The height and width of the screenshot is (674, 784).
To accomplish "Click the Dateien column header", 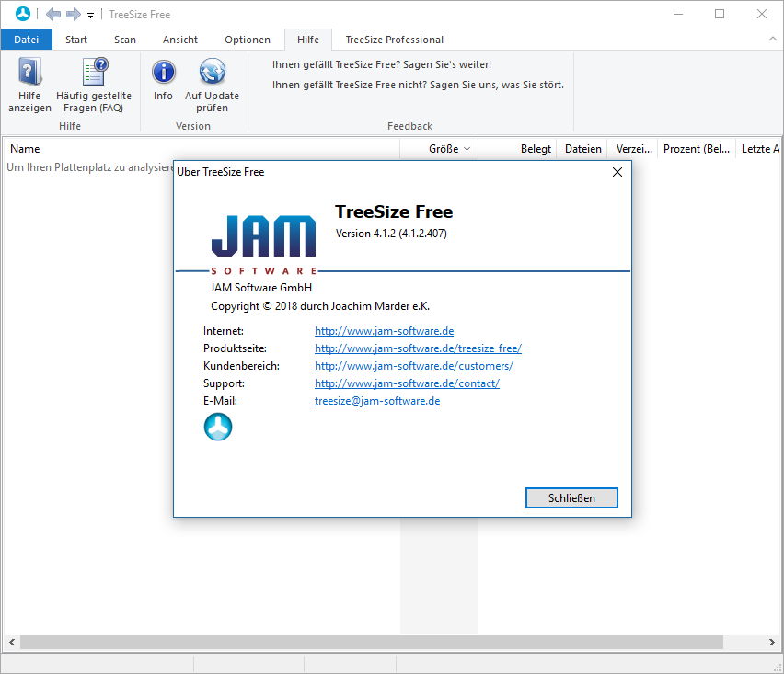I will pyautogui.click(x=583, y=149).
